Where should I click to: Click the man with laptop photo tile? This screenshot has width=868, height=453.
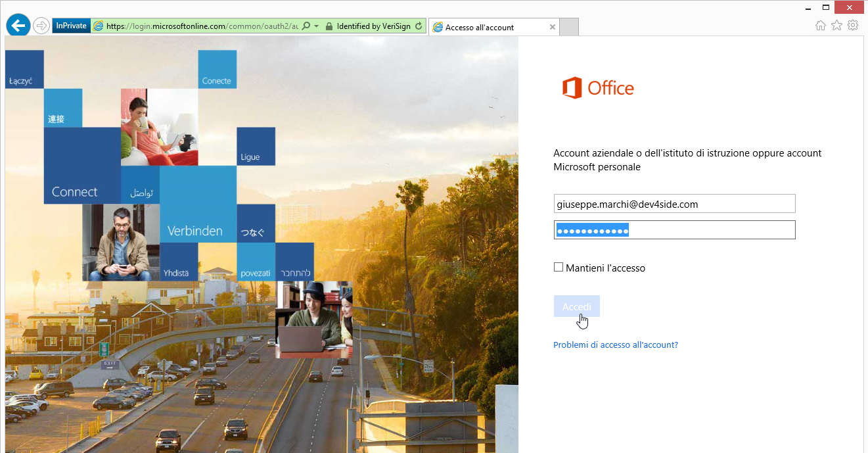pyautogui.click(x=314, y=320)
